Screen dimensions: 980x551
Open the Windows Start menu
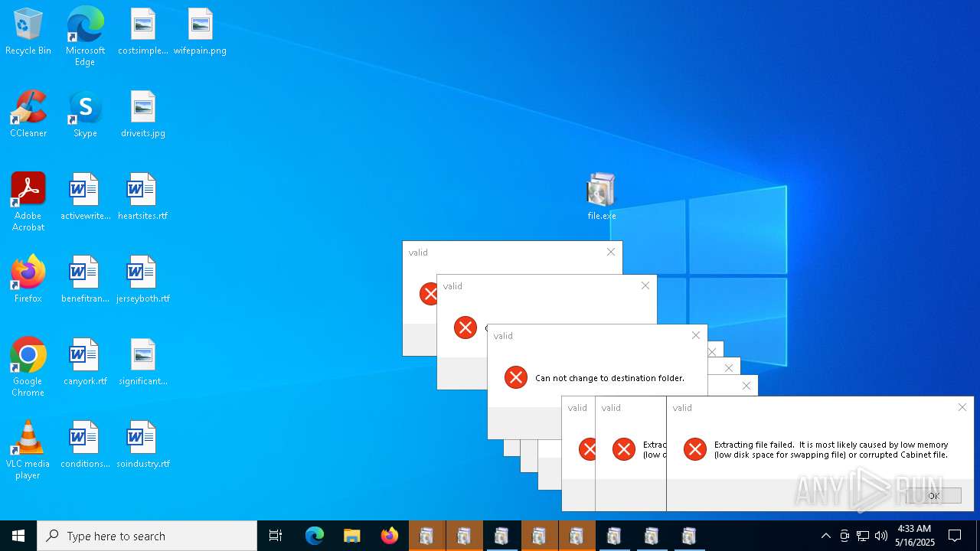tap(18, 536)
